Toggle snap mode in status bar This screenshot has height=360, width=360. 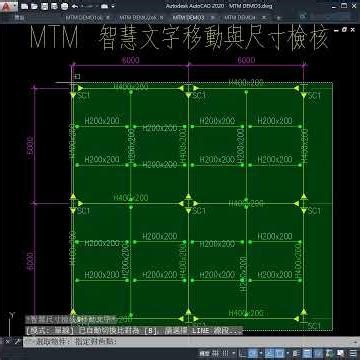225,354
